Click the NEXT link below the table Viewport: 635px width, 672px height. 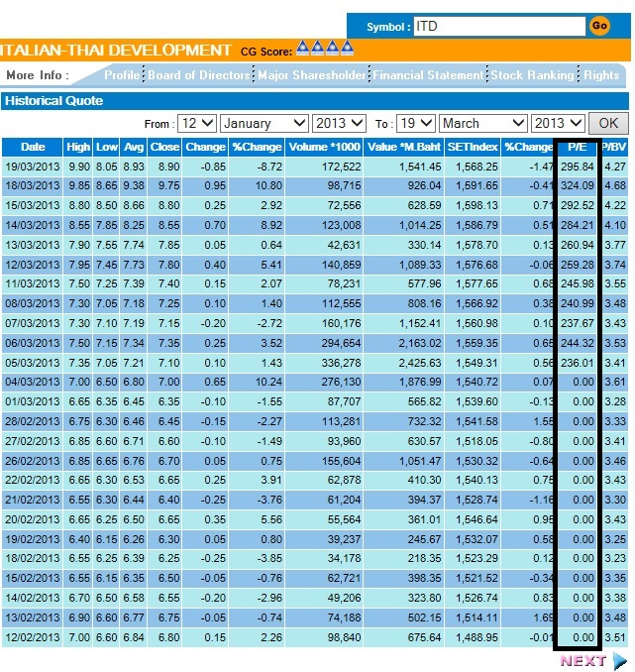coord(583,661)
